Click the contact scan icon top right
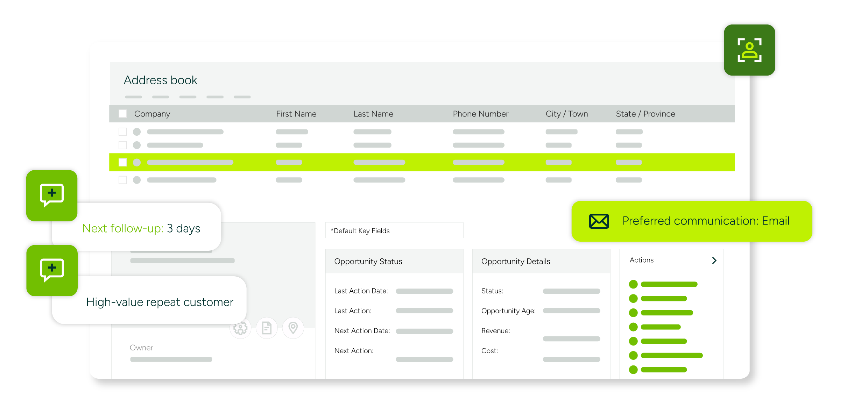 pyautogui.click(x=749, y=50)
